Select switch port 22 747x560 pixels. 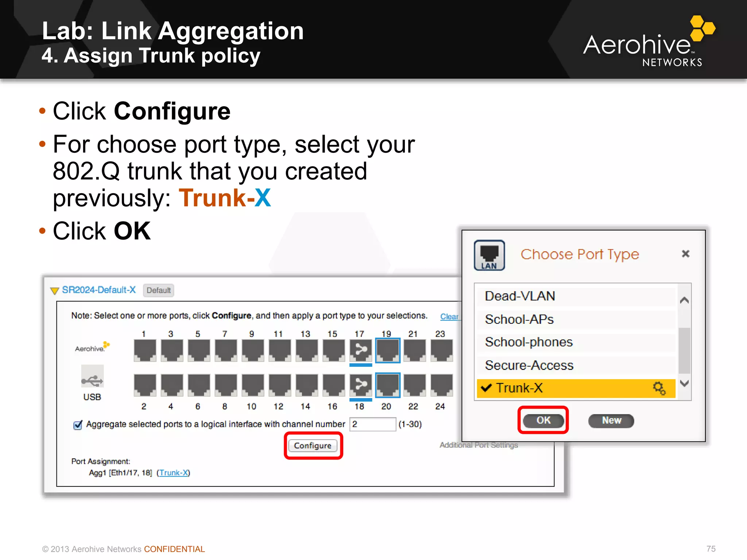415,385
